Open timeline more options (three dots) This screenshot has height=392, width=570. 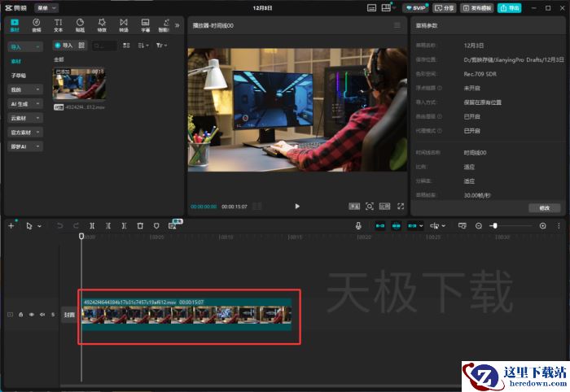559,226
